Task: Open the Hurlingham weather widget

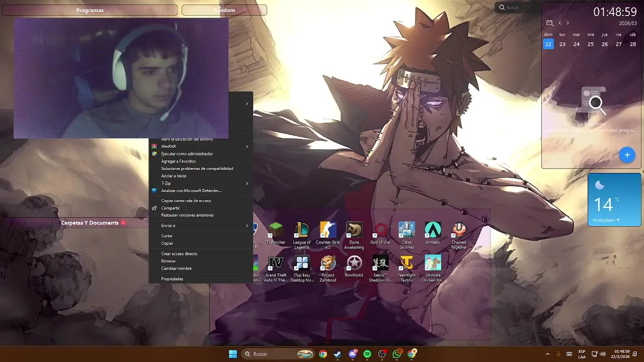Action: point(614,200)
